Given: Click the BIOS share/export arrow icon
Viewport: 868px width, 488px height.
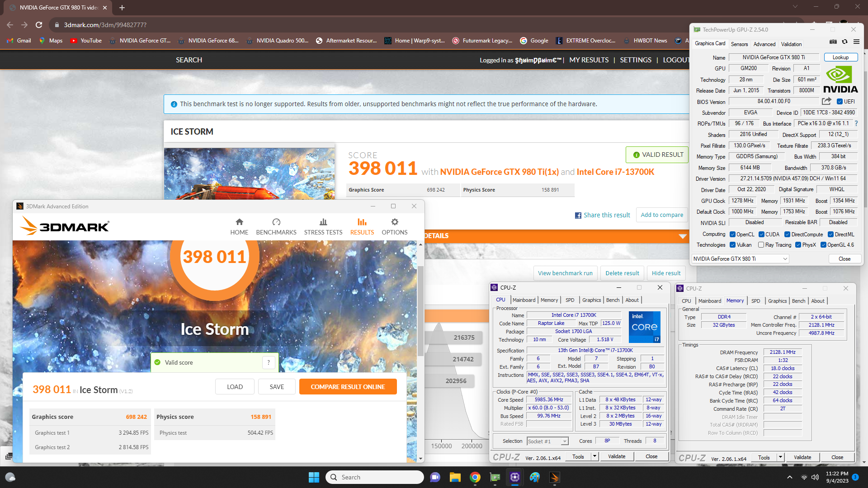Looking at the screenshot, I should pyautogui.click(x=826, y=101).
